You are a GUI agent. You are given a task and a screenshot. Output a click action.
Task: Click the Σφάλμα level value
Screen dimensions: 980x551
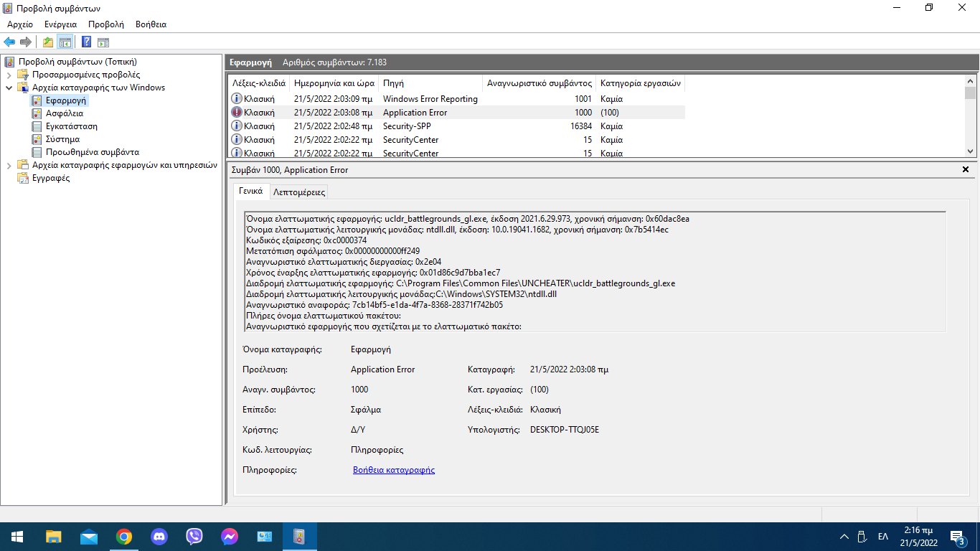pyautogui.click(x=366, y=410)
